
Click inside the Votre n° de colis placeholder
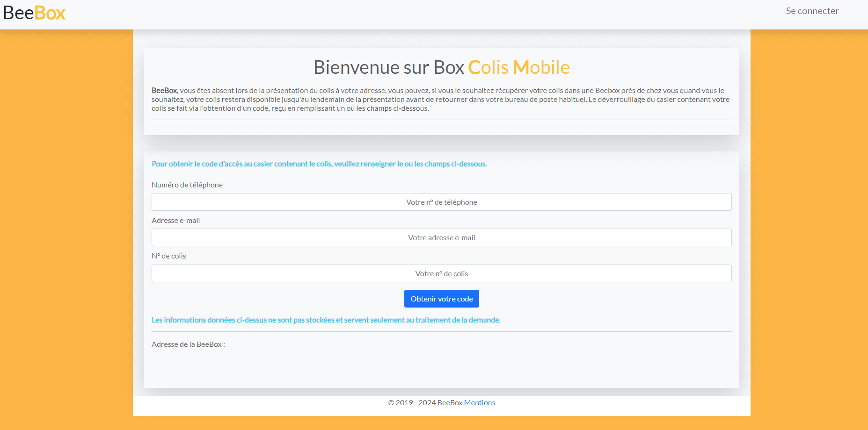click(x=441, y=273)
